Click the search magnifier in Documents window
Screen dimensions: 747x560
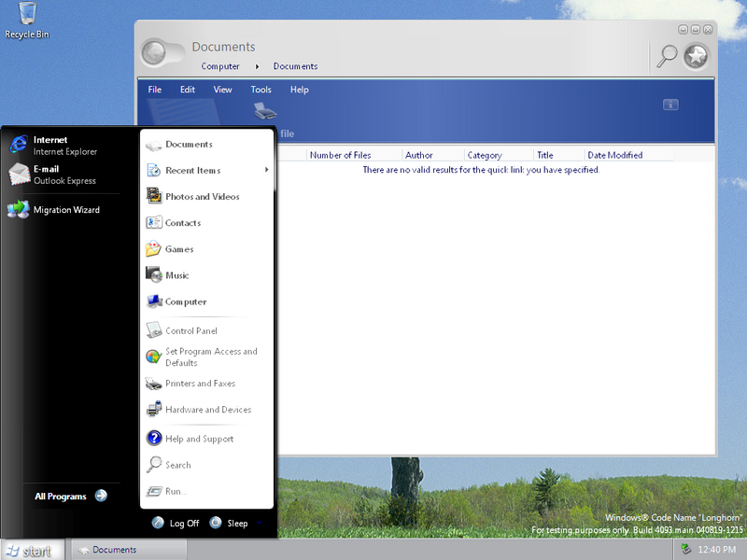667,56
